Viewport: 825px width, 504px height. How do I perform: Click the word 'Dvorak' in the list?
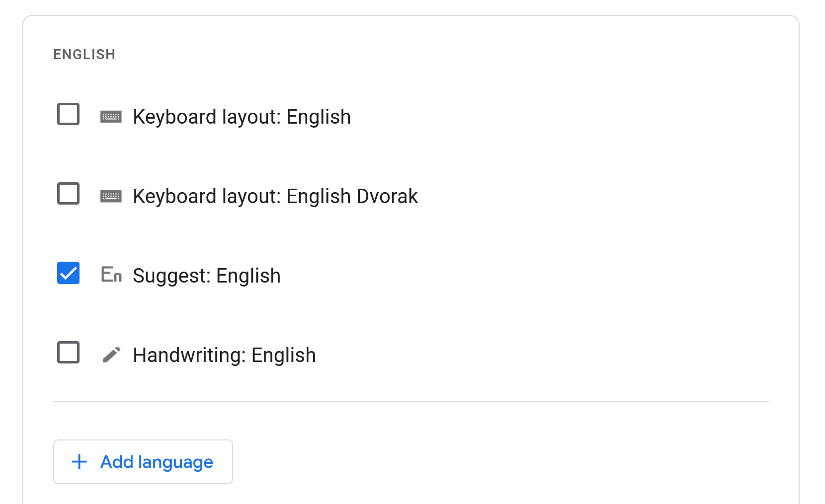click(387, 197)
